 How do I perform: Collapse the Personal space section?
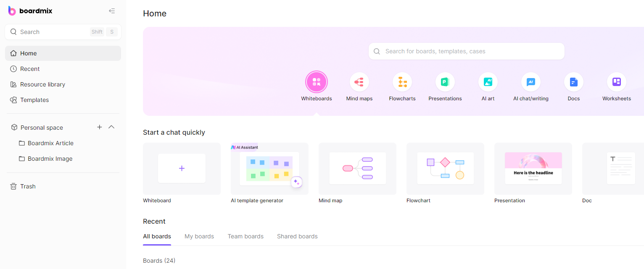pos(111,127)
